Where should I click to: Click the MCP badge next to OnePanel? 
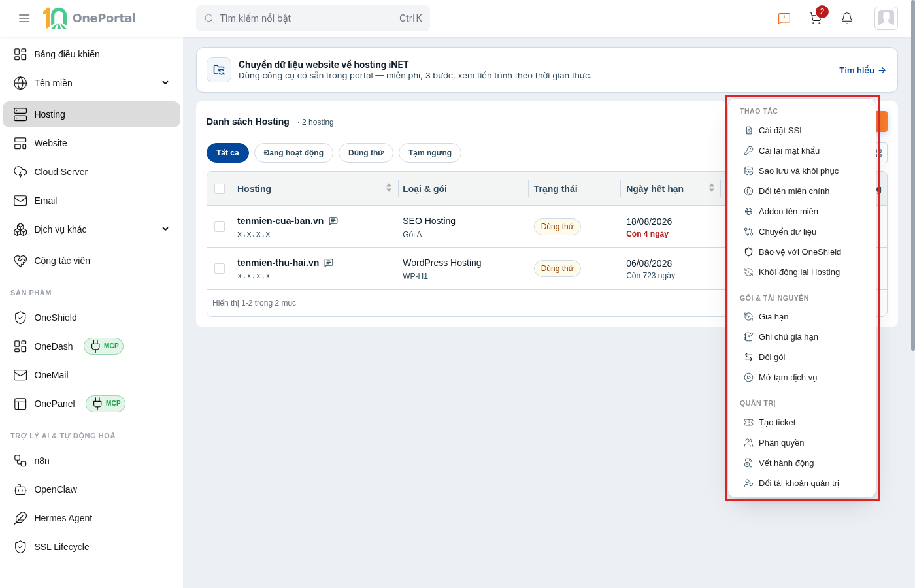(x=106, y=404)
